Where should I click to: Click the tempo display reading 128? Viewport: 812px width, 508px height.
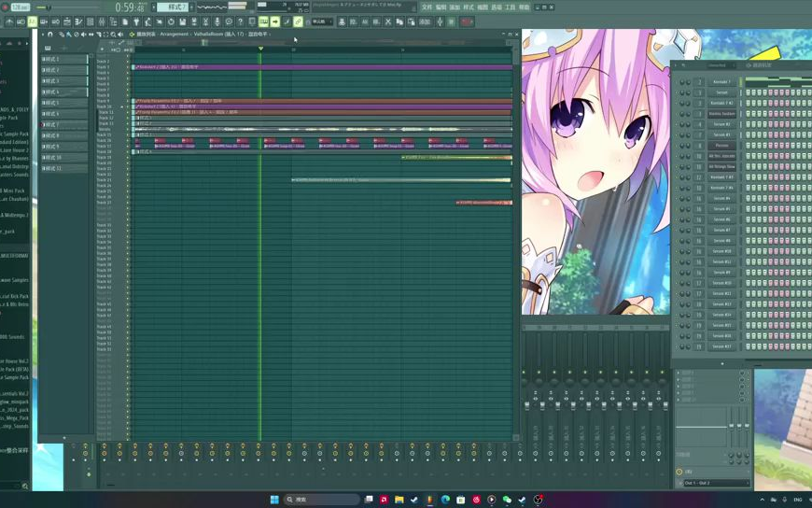21,7
